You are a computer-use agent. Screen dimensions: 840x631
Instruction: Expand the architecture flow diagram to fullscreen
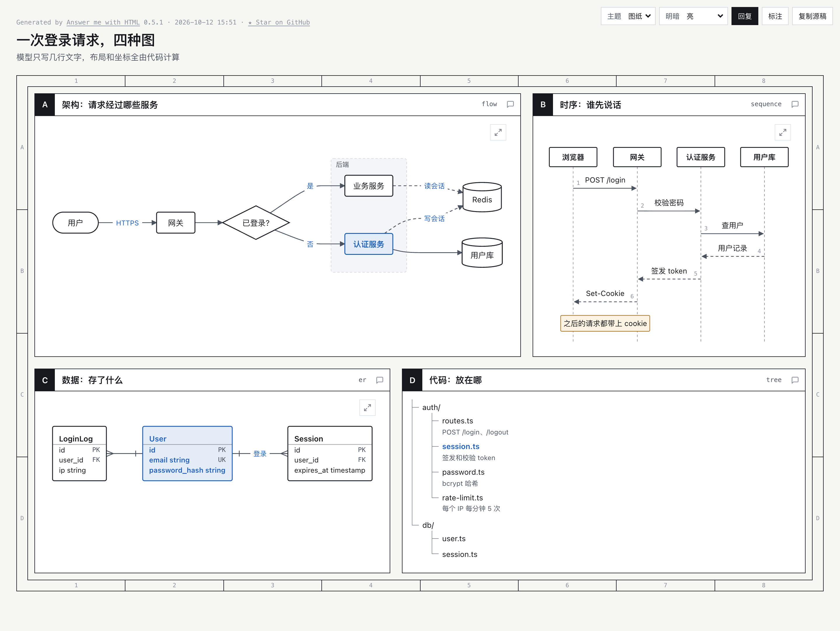[498, 132]
